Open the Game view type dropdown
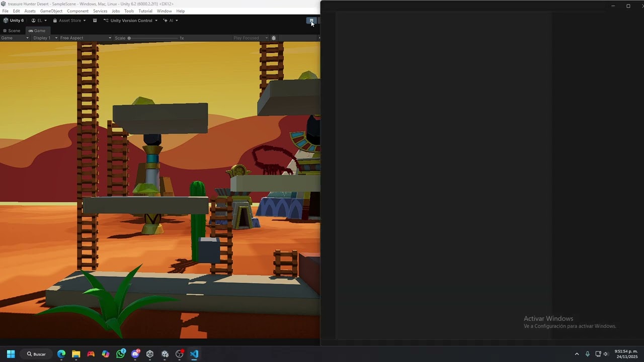Image resolution: width=644 pixels, height=362 pixels. (15, 38)
